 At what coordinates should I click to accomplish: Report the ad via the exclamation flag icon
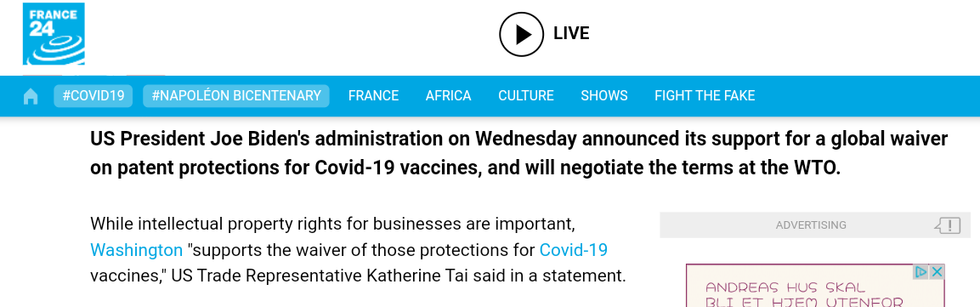(948, 225)
